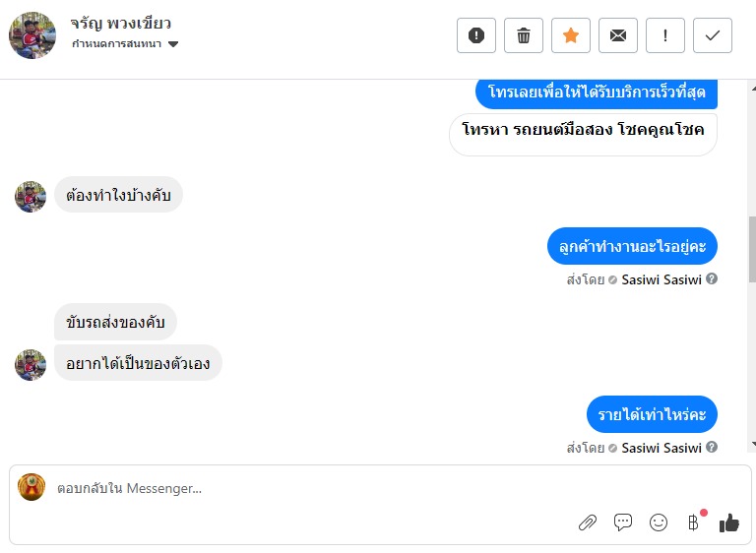Screen dimensions: 756x553
Task: Open saved replies speech bubble icon
Action: tap(623, 522)
